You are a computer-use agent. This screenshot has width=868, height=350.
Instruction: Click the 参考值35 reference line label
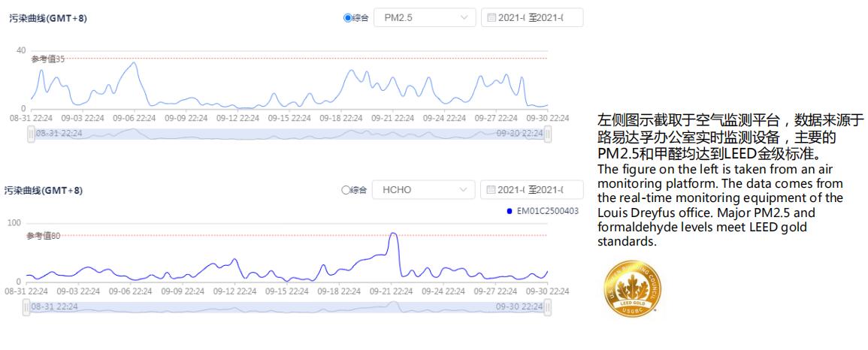pyautogui.click(x=47, y=59)
